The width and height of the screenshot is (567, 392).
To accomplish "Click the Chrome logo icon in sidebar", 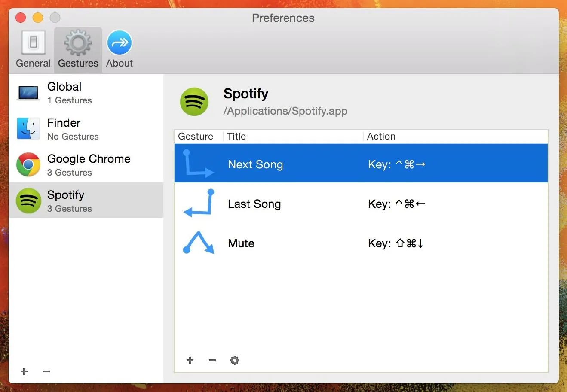I will 28,164.
